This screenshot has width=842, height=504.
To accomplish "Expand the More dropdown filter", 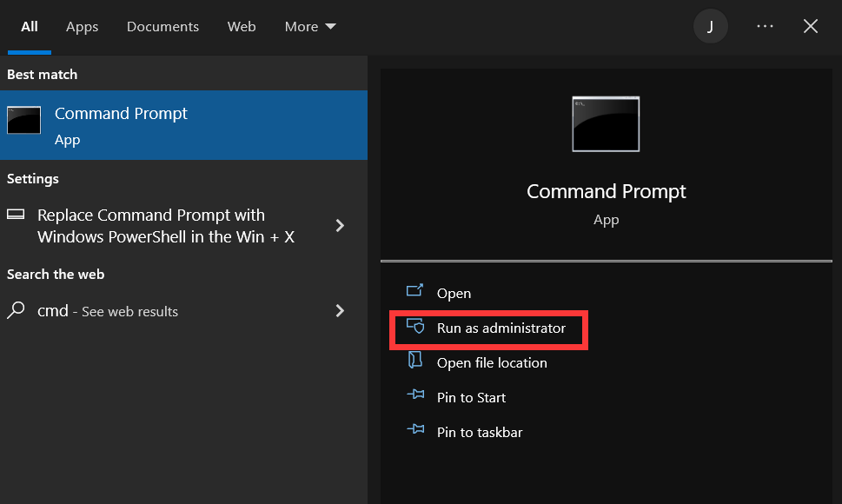I will [310, 27].
